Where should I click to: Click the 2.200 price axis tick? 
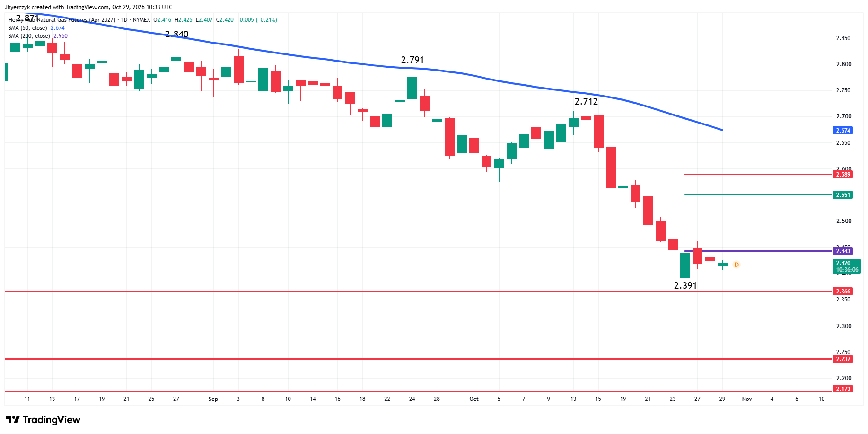[x=843, y=378]
